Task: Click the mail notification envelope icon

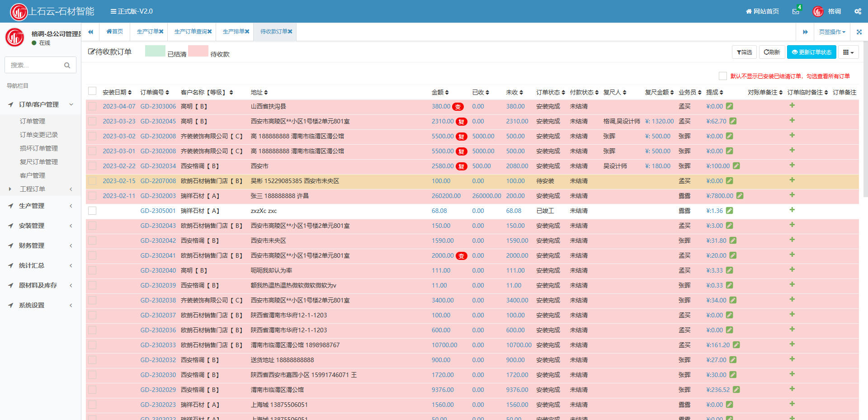Action: coord(796,11)
